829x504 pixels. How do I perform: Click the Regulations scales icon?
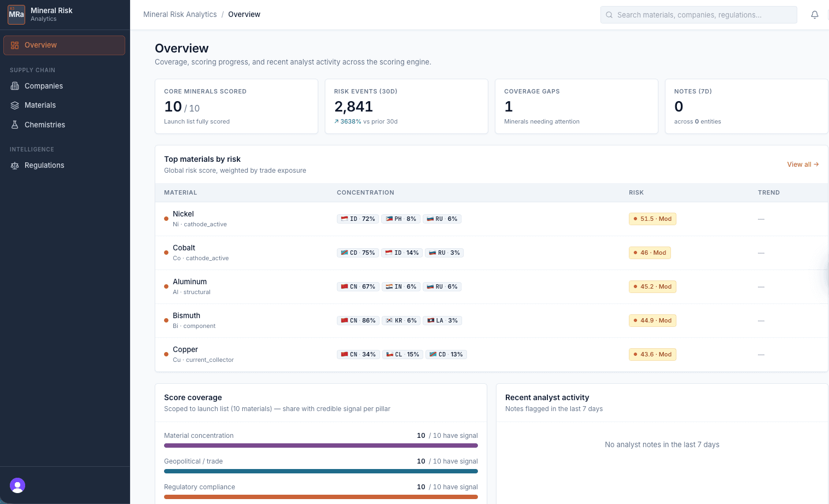[x=15, y=166]
